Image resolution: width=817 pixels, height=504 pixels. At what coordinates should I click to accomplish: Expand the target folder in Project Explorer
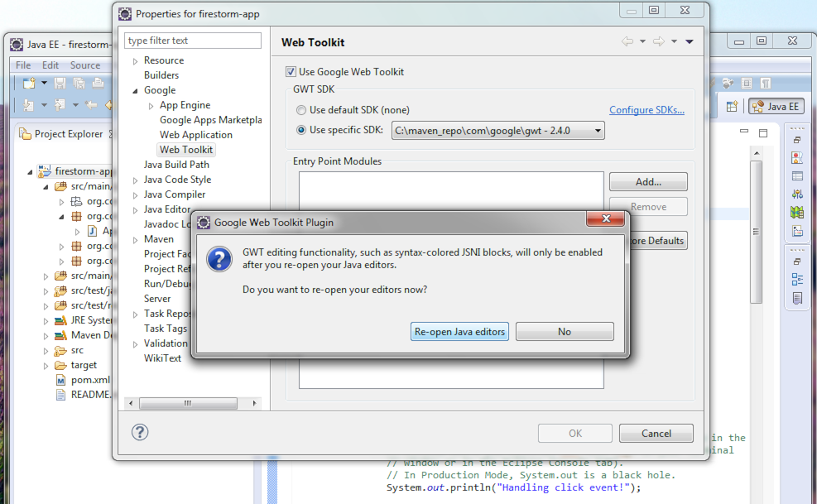[x=46, y=366]
